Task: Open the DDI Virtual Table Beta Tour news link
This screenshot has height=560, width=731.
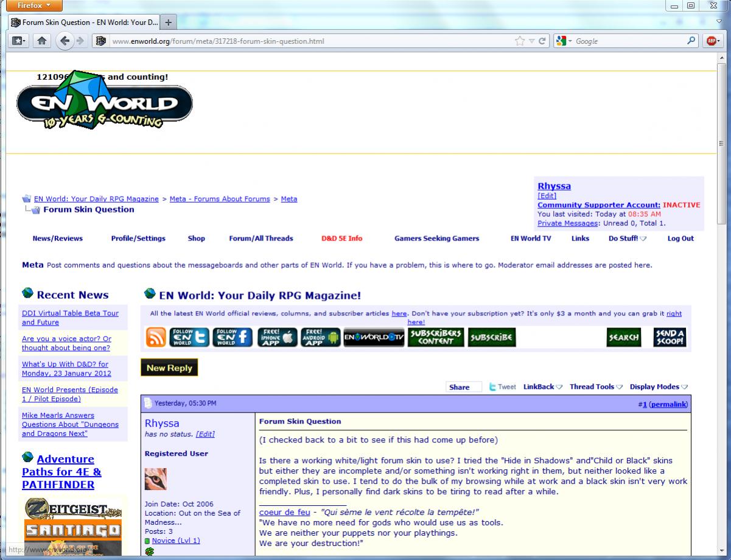Action: tap(71, 318)
